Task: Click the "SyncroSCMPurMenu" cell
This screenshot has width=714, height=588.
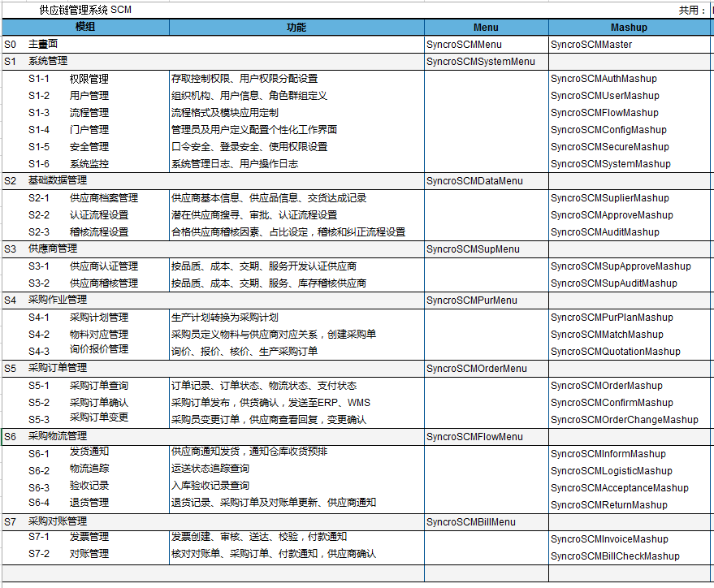Action: (x=472, y=300)
